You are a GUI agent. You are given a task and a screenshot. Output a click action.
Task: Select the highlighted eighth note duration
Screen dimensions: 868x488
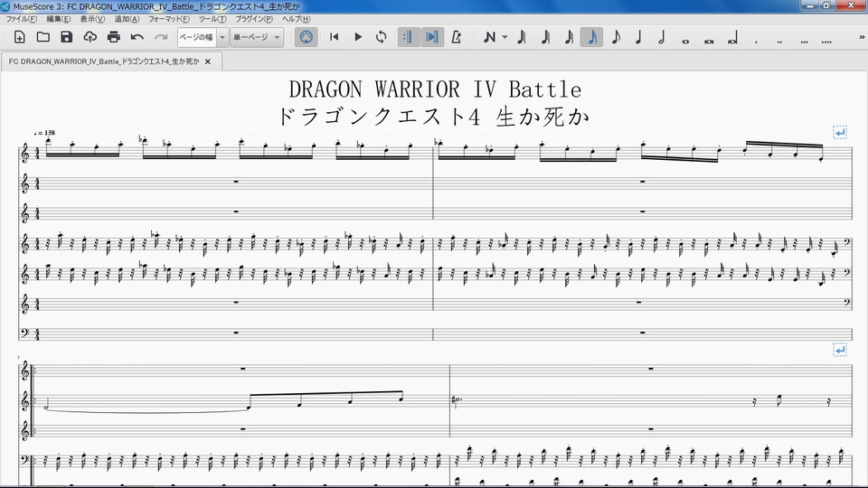point(591,37)
